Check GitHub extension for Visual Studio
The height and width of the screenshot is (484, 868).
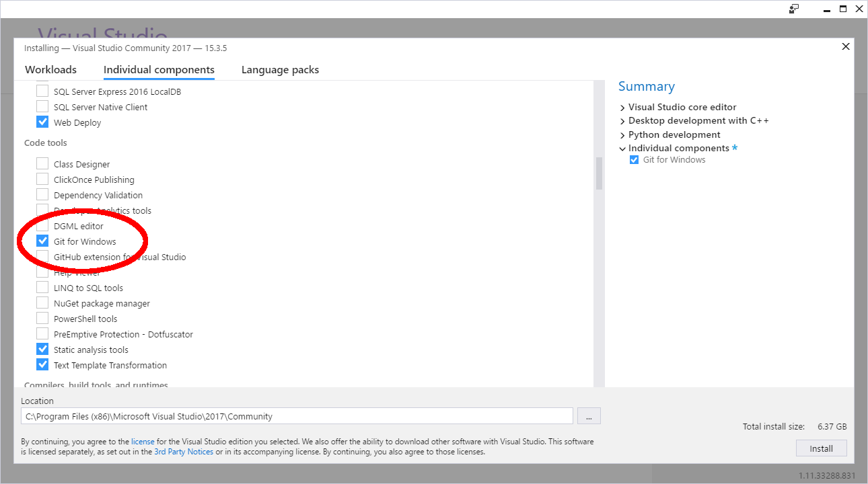tap(42, 257)
